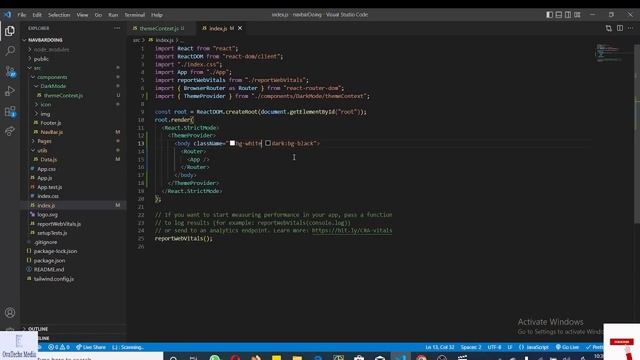Expand the img folder

click(x=45, y=114)
